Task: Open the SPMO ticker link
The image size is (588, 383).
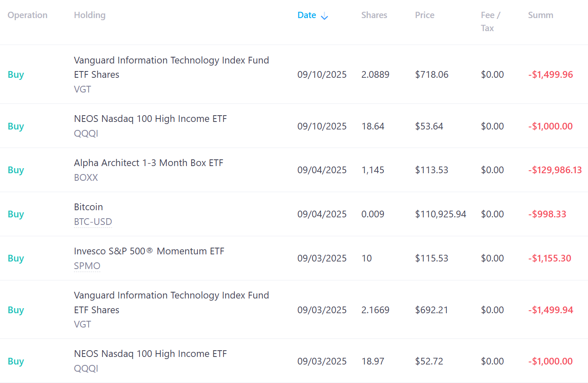Action: click(x=87, y=266)
